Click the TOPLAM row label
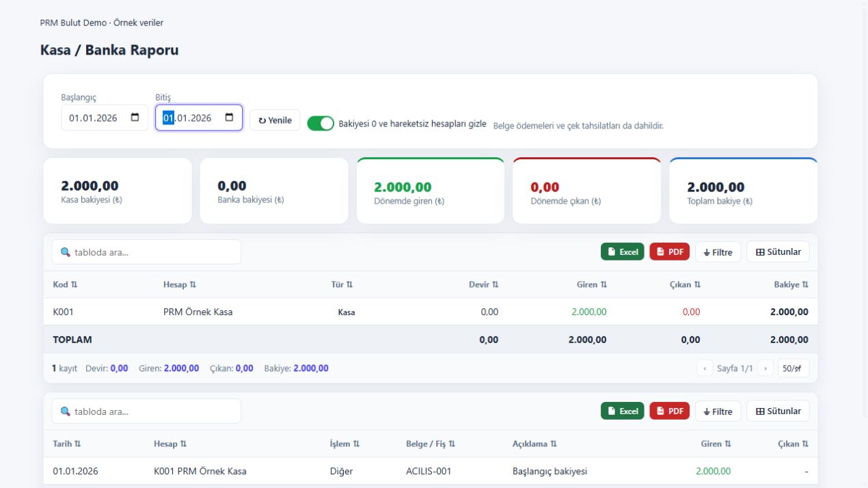 tap(72, 339)
